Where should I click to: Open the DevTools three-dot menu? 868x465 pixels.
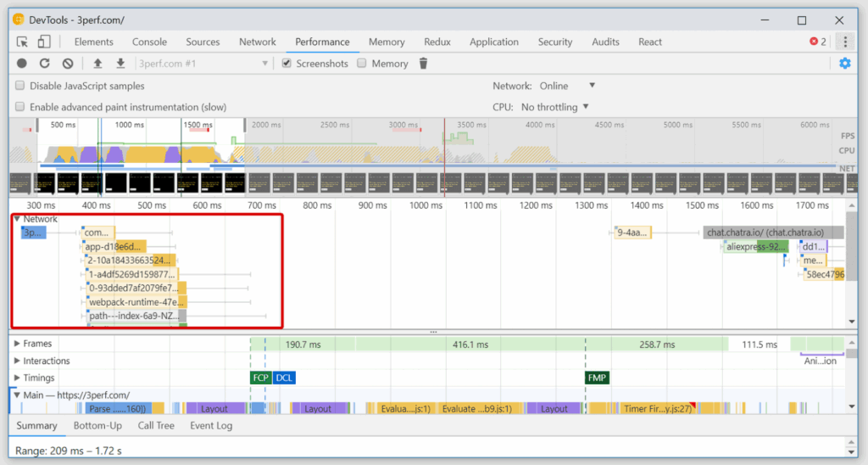click(x=844, y=42)
